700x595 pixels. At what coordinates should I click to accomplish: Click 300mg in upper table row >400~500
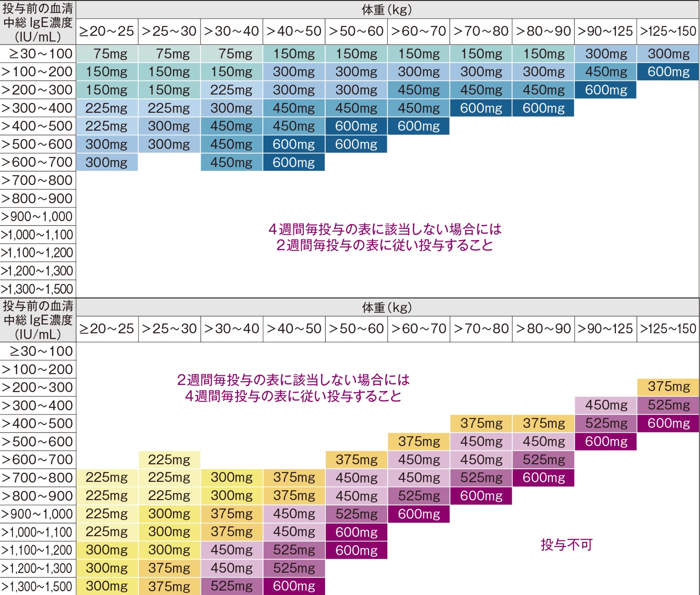[169, 126]
